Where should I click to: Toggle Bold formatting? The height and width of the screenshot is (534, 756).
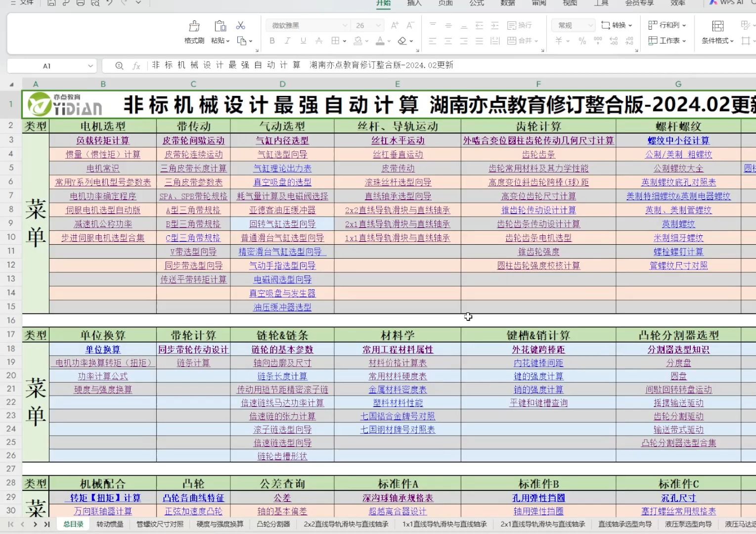[x=272, y=41]
